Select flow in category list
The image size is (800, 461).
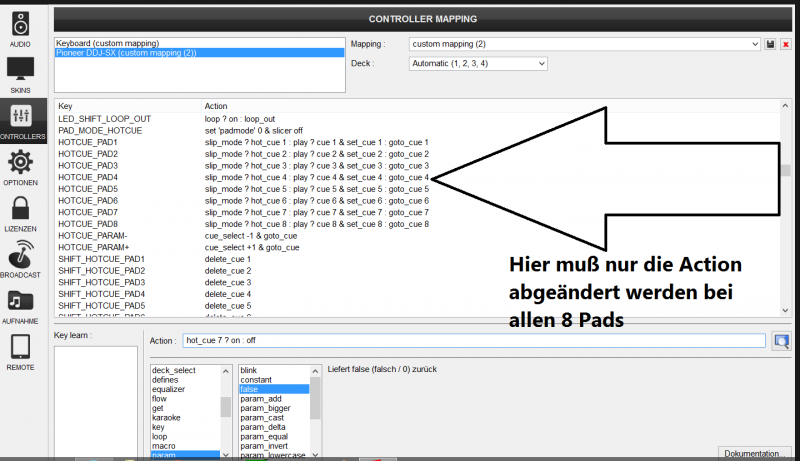[185, 399]
